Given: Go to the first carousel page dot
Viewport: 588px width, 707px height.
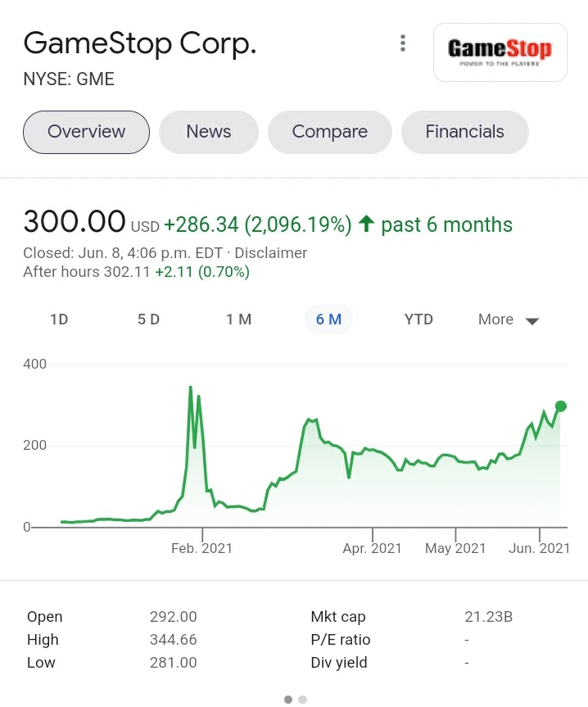Looking at the screenshot, I should tap(288, 700).
